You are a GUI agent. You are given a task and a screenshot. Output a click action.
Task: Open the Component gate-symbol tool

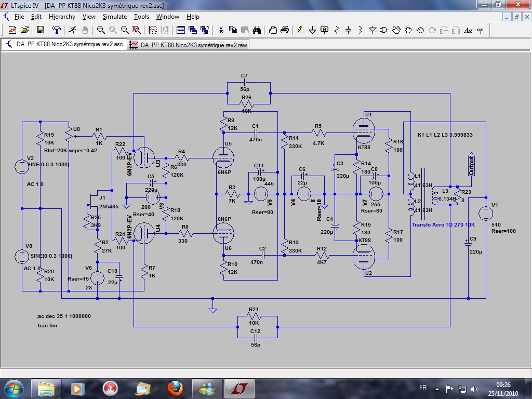click(384, 30)
